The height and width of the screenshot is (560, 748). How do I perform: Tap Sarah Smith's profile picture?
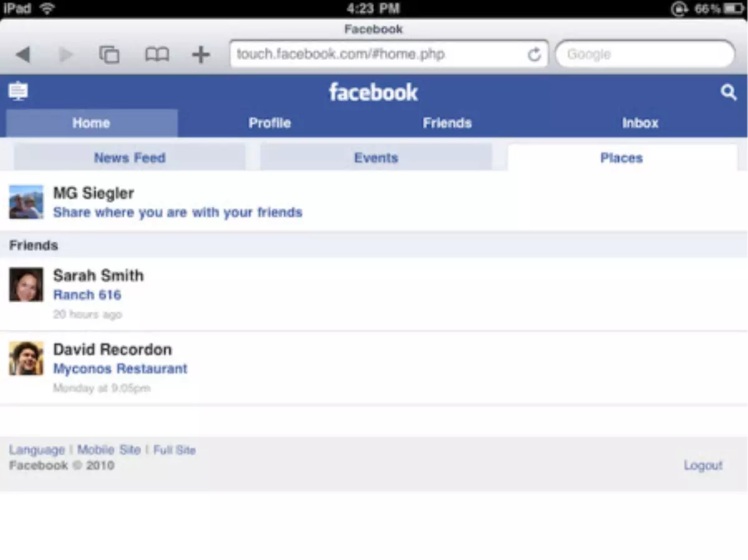point(26,285)
